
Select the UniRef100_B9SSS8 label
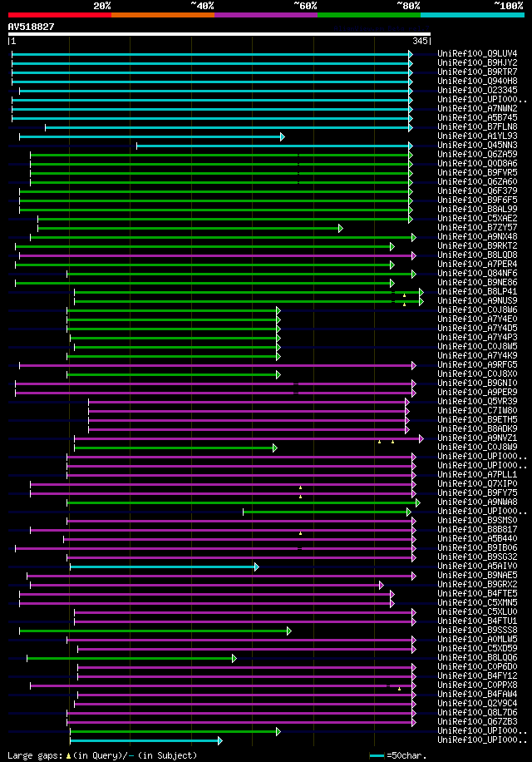pyautogui.click(x=477, y=631)
